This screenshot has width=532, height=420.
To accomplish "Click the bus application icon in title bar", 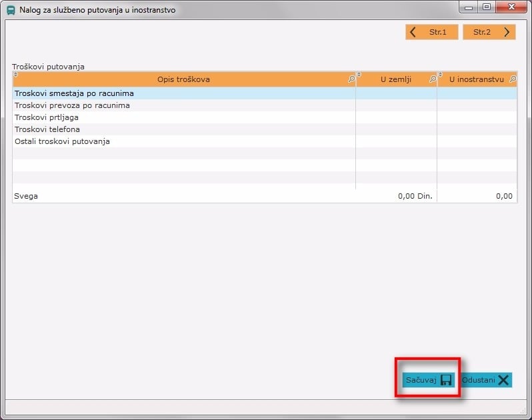I will 11,10.
